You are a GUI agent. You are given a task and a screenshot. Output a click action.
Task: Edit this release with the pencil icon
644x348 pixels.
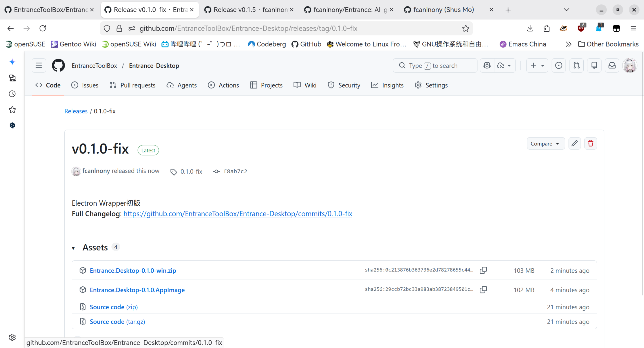click(x=575, y=143)
